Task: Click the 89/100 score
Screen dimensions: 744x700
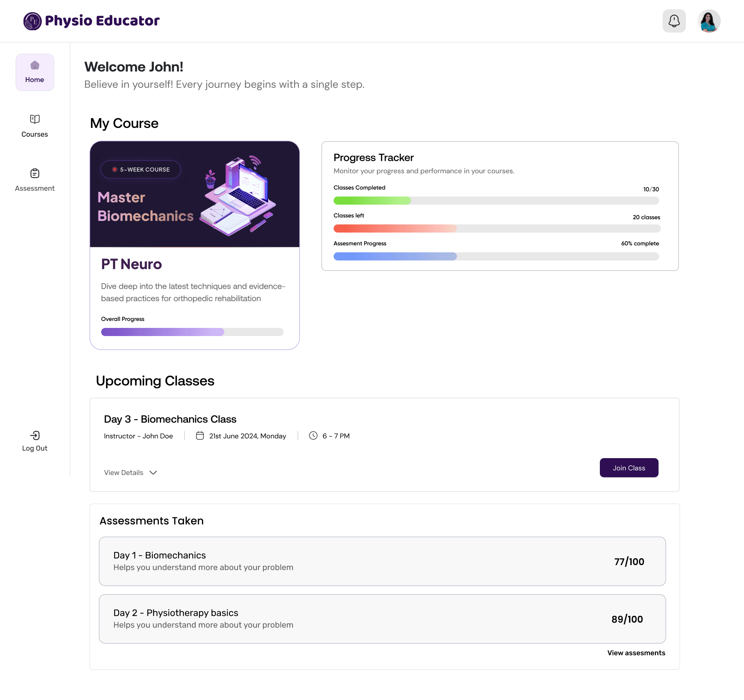Action: coord(627,619)
